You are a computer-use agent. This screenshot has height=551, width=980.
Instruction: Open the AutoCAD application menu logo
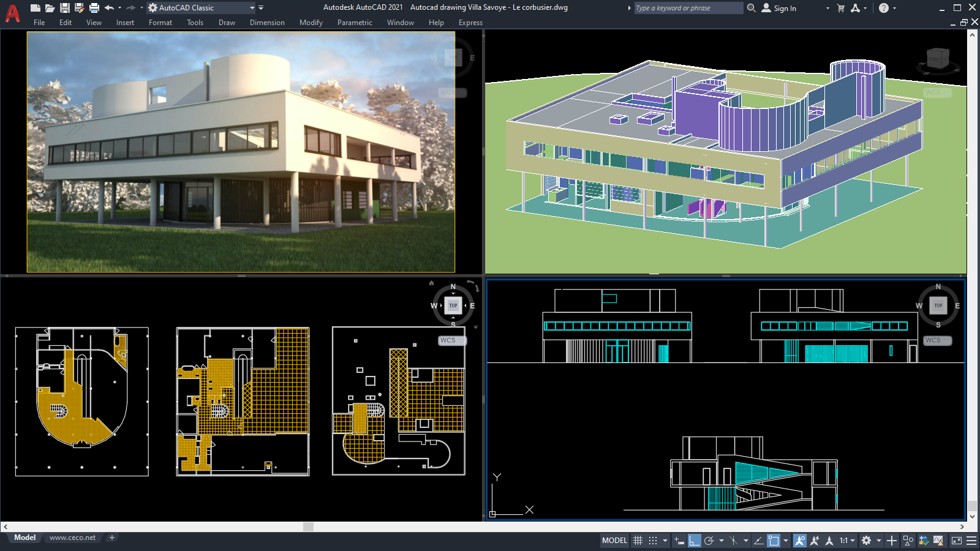pyautogui.click(x=12, y=13)
